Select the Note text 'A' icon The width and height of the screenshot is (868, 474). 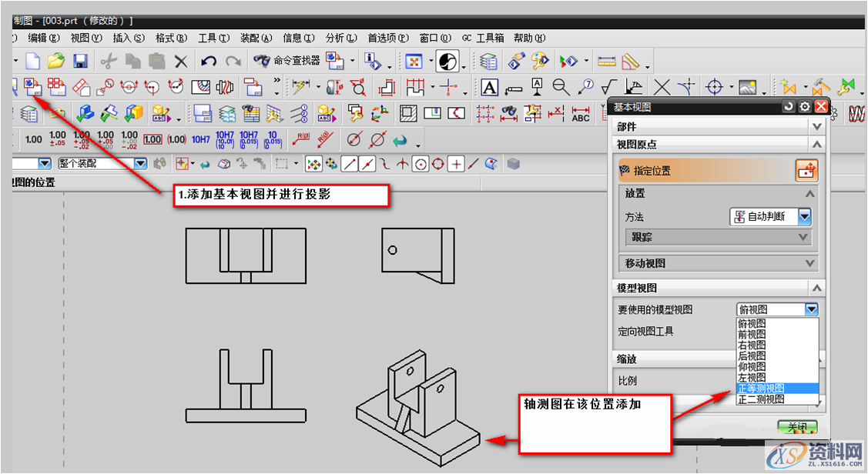[x=491, y=88]
